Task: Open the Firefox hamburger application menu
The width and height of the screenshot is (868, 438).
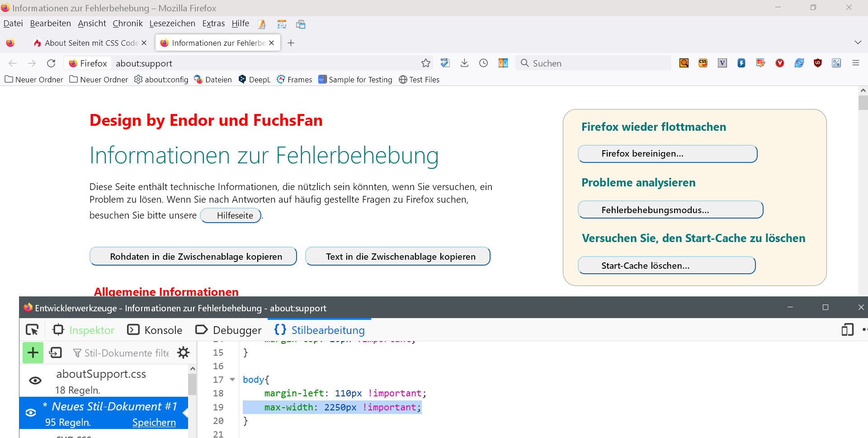Action: click(855, 63)
